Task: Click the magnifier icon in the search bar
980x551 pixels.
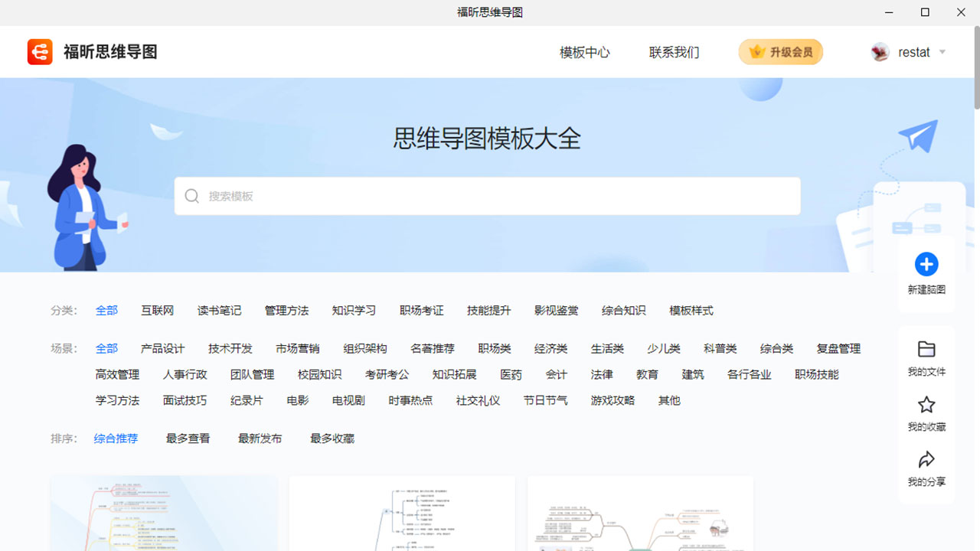Action: click(x=191, y=196)
